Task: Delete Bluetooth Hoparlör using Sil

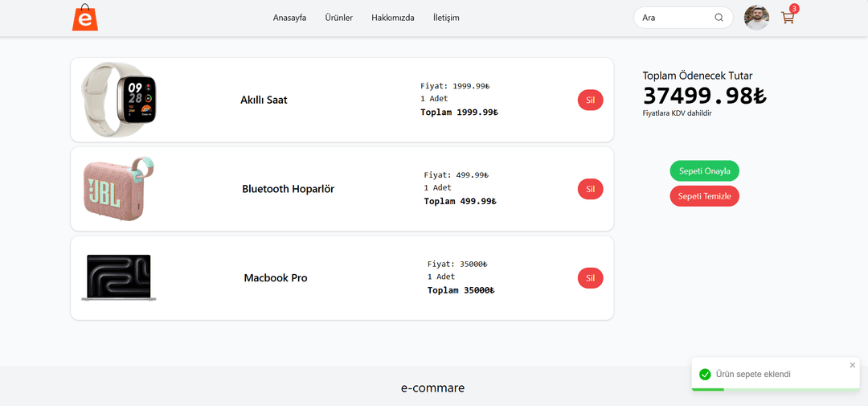Action: click(590, 189)
